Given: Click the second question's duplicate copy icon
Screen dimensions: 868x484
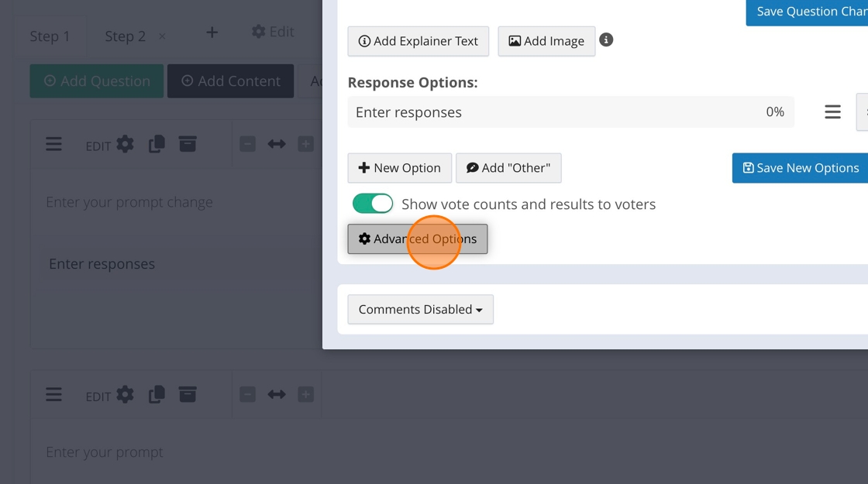Looking at the screenshot, I should click(x=157, y=395).
